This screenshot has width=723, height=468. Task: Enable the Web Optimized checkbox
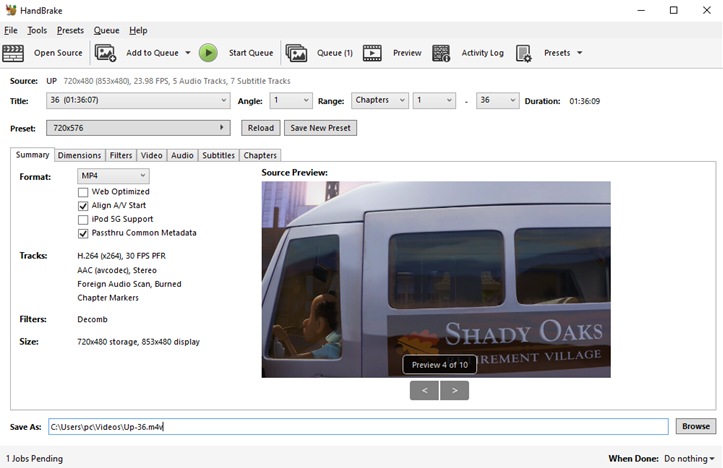(83, 192)
